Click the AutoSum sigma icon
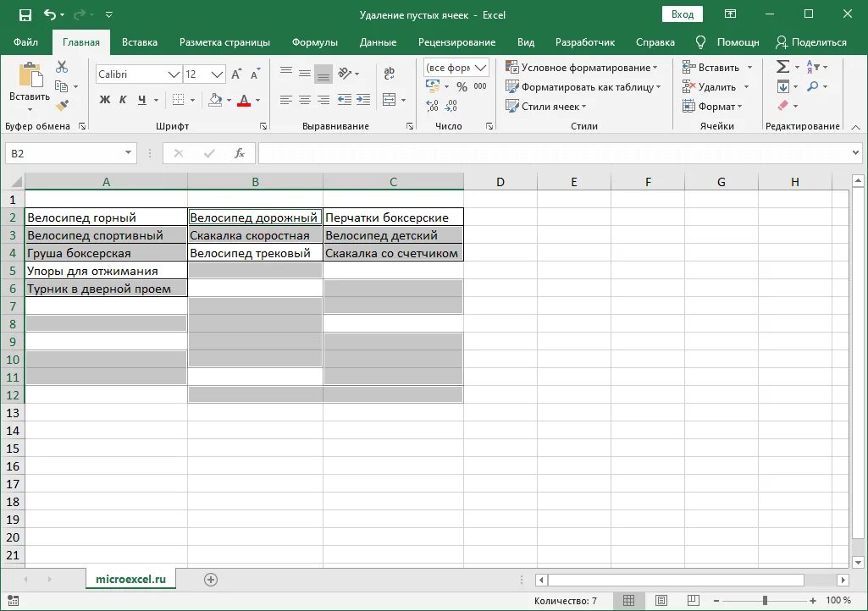 point(782,67)
